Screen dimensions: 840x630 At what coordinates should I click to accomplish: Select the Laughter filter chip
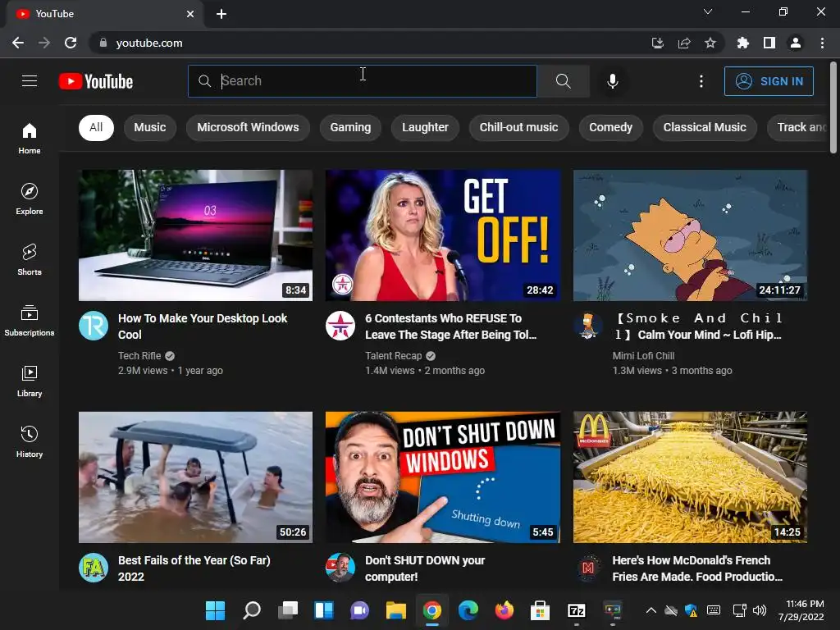tap(426, 127)
